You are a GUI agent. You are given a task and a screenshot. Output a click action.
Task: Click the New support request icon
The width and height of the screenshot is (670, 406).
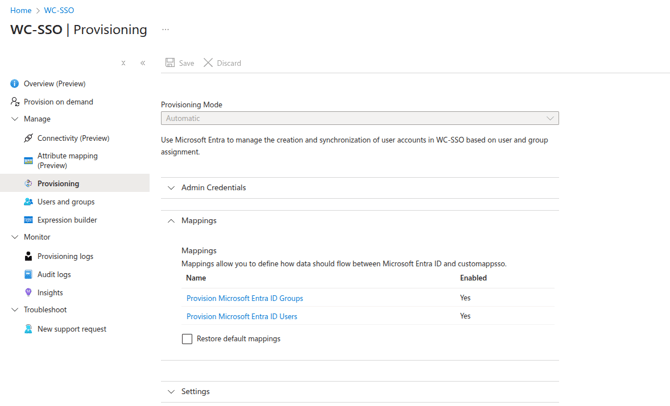click(x=28, y=329)
